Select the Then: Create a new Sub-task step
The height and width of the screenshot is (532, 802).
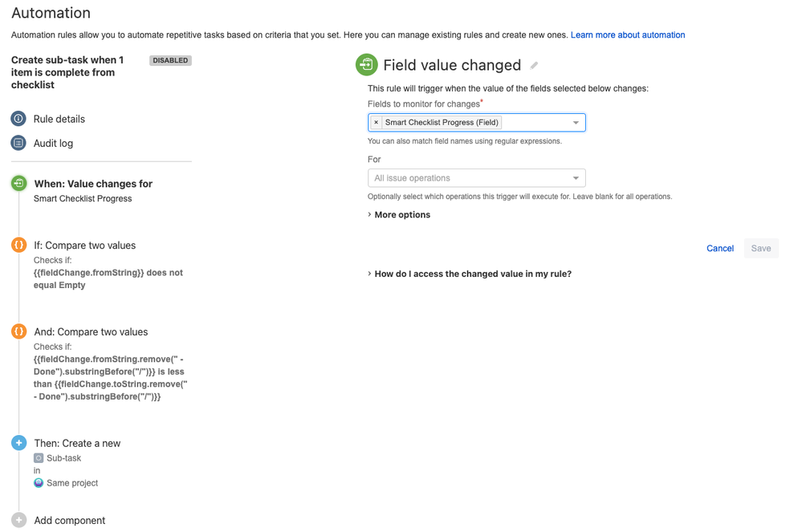click(x=77, y=443)
